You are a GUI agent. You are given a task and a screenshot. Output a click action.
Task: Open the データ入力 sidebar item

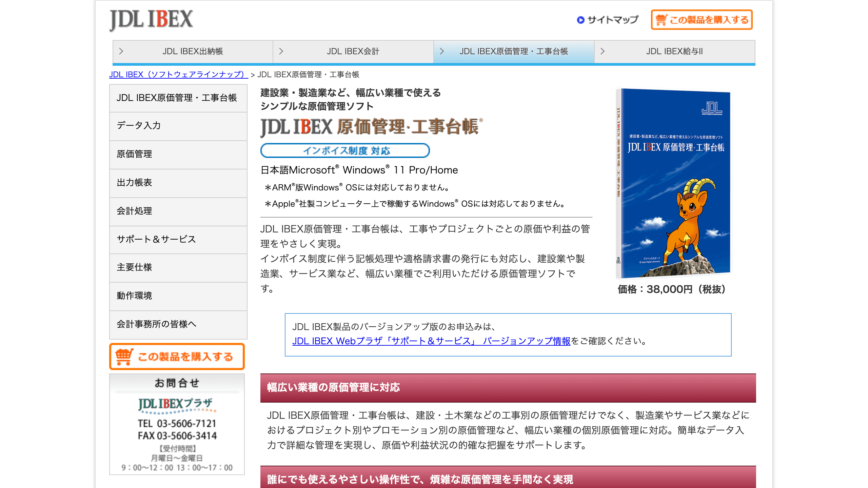point(178,126)
